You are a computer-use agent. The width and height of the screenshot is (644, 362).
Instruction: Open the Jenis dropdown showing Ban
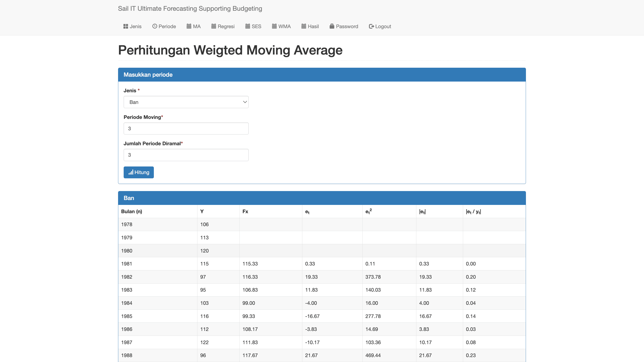[186, 102]
